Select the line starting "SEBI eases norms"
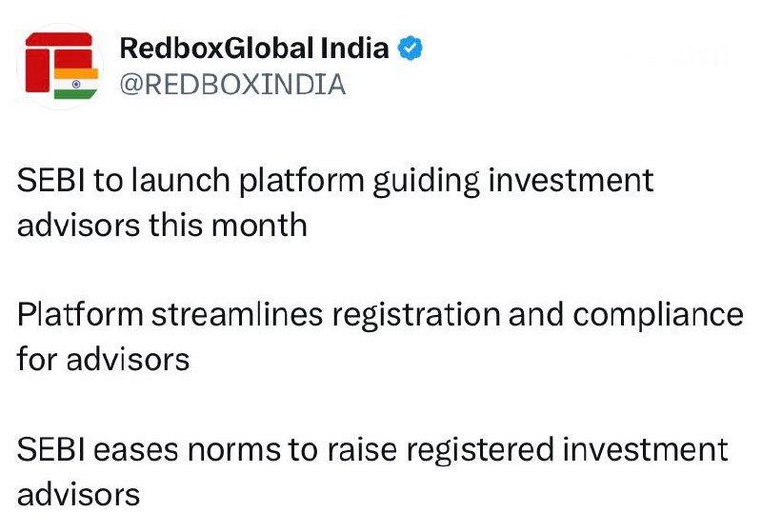The image size is (762, 532). 371,448
